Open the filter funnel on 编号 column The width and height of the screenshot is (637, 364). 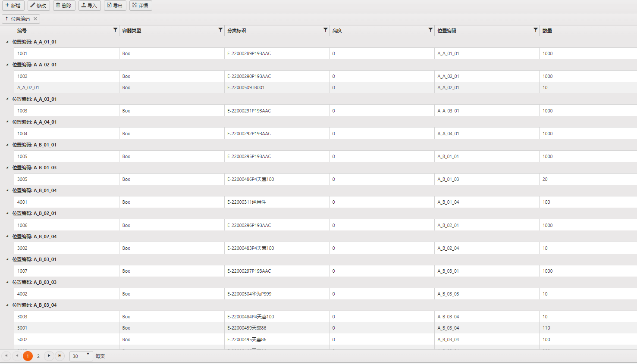click(115, 30)
